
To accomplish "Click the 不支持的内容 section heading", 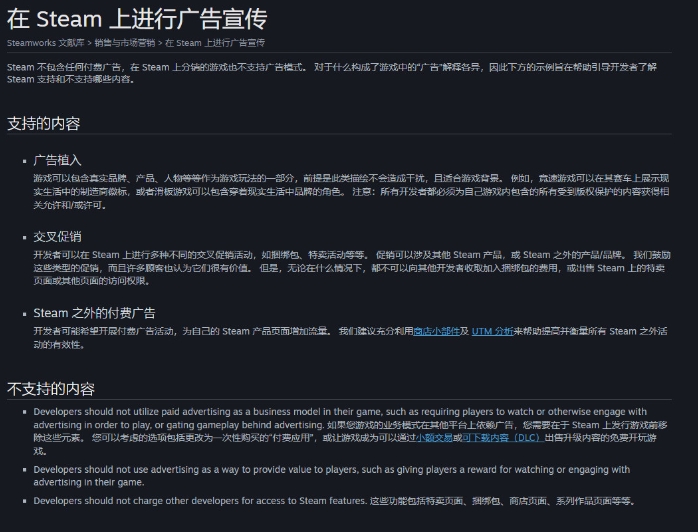I will [51, 389].
